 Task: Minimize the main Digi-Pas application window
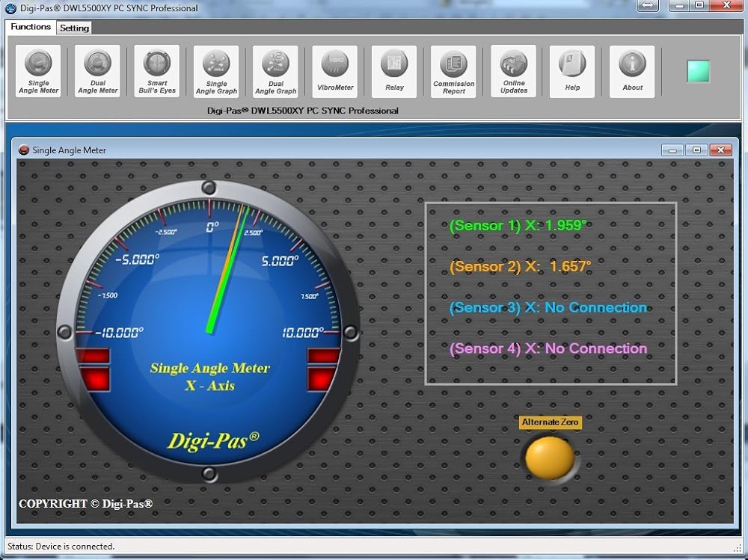click(679, 6)
